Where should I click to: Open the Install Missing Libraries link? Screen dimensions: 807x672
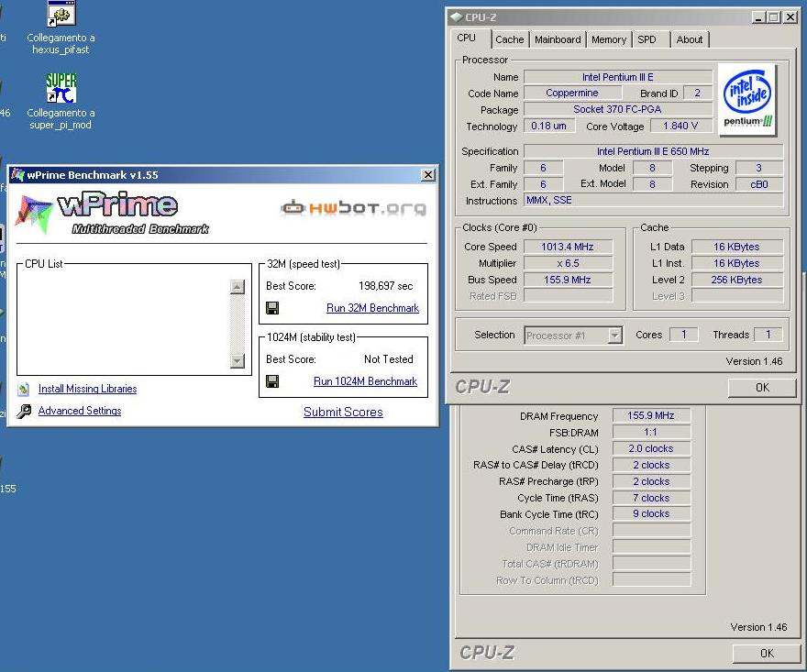[87, 389]
